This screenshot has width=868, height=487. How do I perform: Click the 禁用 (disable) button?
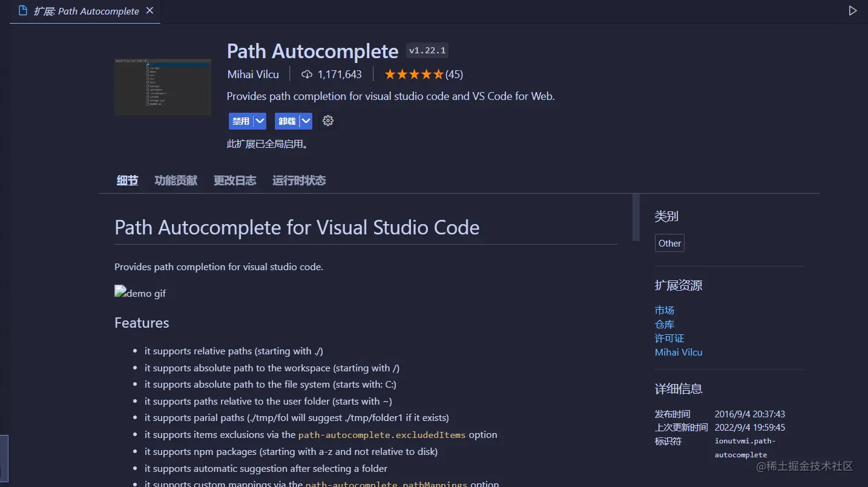[x=241, y=121]
